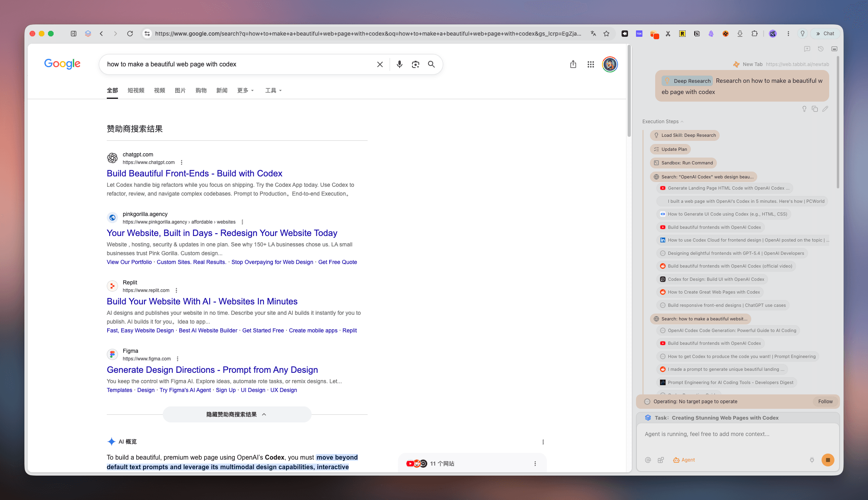Switch to the 图片 tab
The height and width of the screenshot is (500, 868).
coord(180,90)
